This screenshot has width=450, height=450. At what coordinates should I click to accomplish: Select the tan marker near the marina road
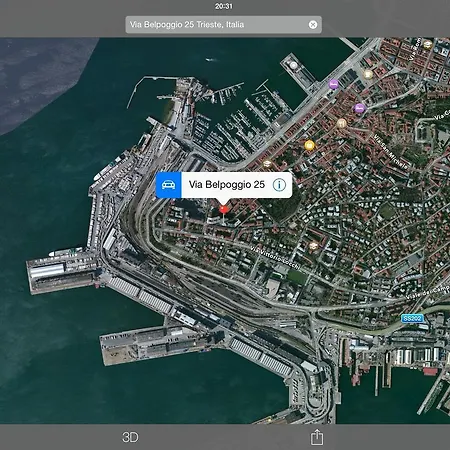coord(267,164)
